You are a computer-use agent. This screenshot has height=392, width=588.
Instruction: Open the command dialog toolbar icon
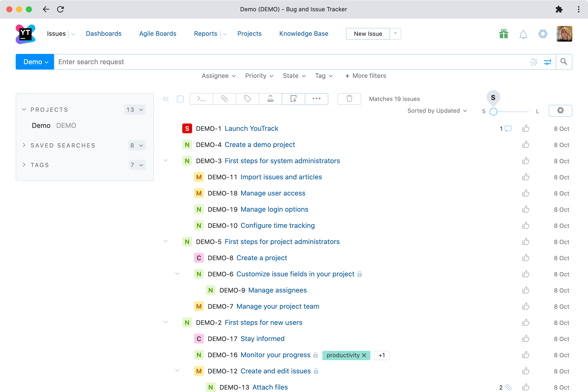point(201,99)
